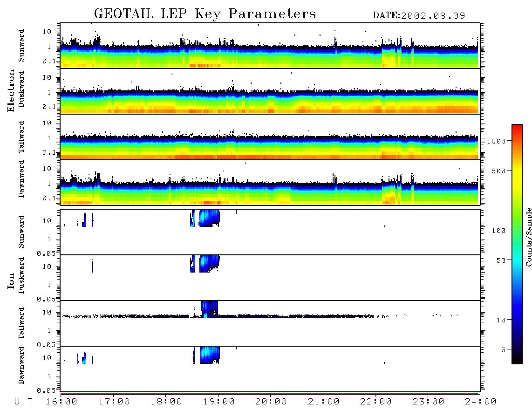This screenshot has width=532, height=410.
Task: Click the 18:00 time tick label
Action: [167, 402]
